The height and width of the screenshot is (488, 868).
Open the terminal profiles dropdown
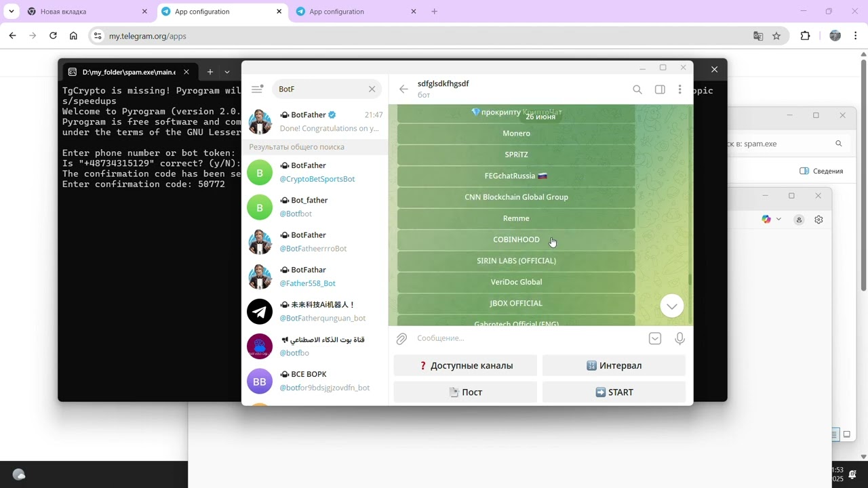[x=227, y=72]
